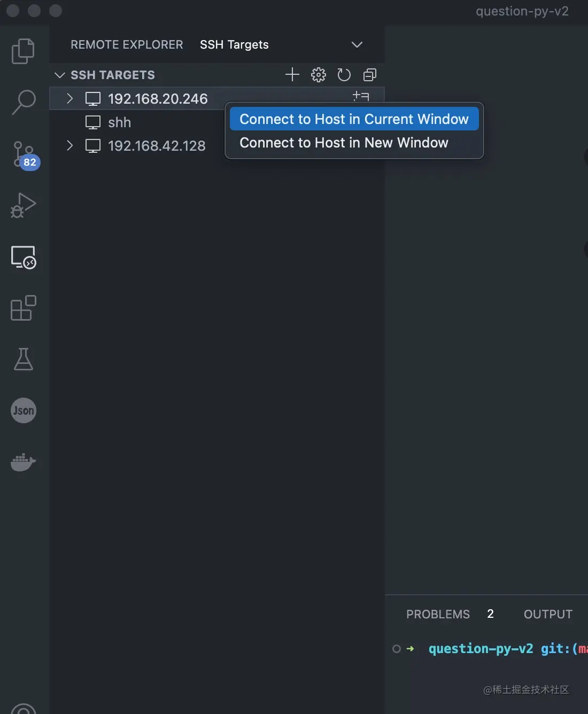Switch to the PROBLEMS panel tab
This screenshot has height=714, width=588.
pyautogui.click(x=438, y=615)
